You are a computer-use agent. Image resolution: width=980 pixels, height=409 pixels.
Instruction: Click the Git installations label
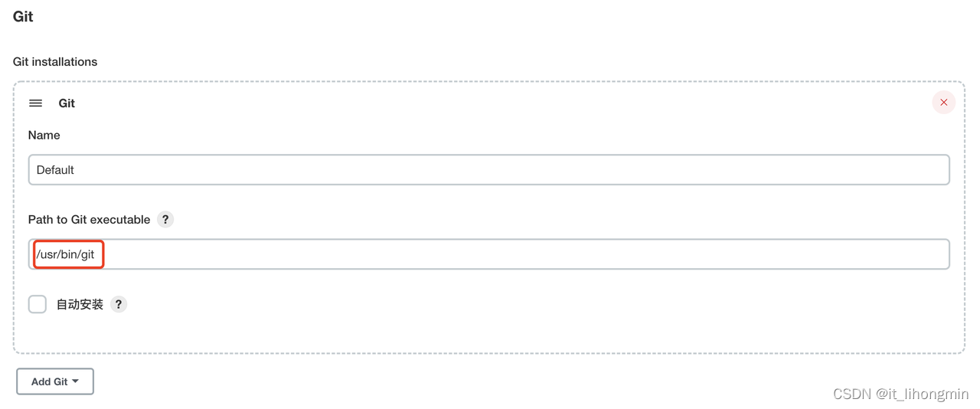(55, 62)
